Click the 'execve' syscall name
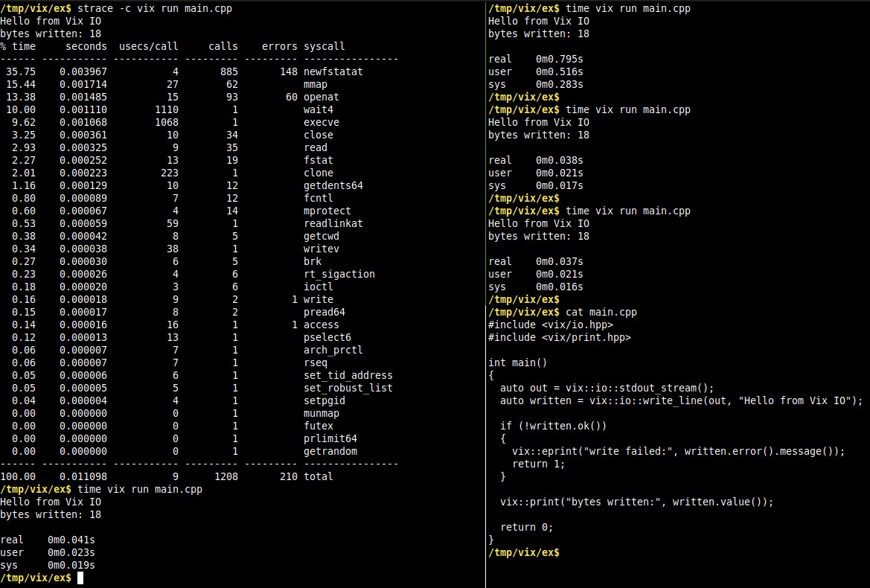Viewport: 870px width, 588px height. [x=322, y=122]
